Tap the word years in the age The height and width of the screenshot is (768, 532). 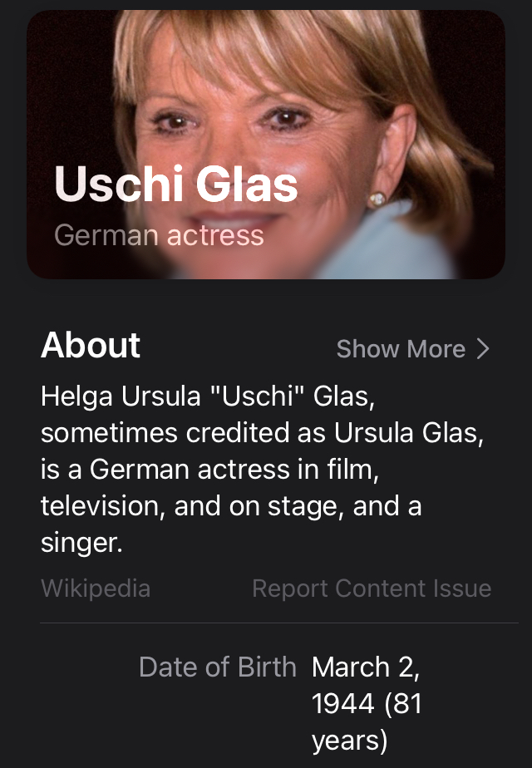coord(350,741)
